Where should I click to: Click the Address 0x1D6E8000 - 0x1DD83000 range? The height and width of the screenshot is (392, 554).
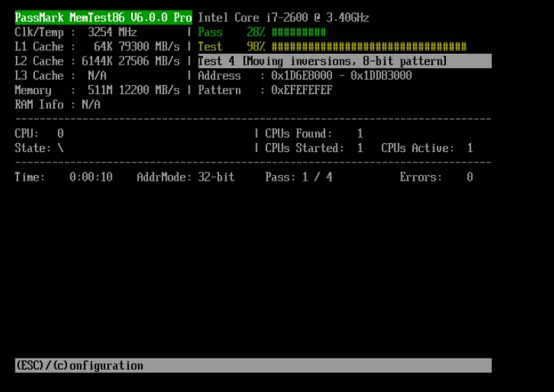(341, 75)
